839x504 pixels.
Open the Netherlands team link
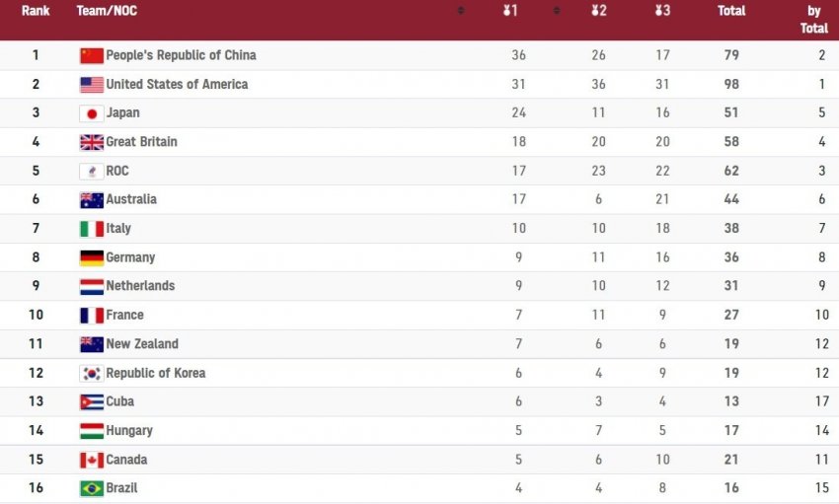click(x=140, y=286)
